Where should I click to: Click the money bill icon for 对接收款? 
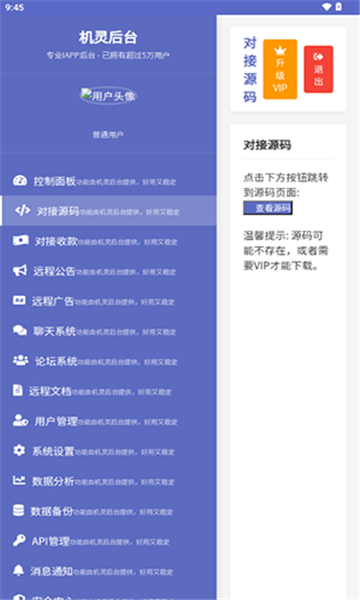20,240
